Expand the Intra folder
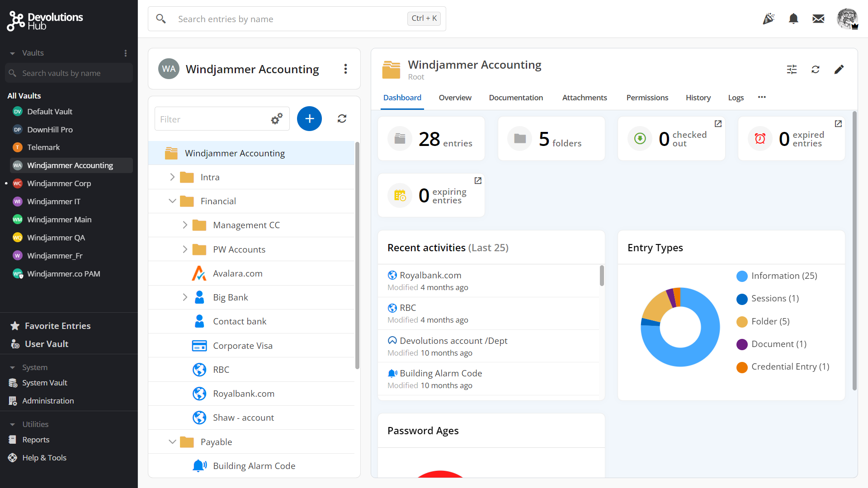Screen dimensions: 868x488 pyautogui.click(x=172, y=177)
